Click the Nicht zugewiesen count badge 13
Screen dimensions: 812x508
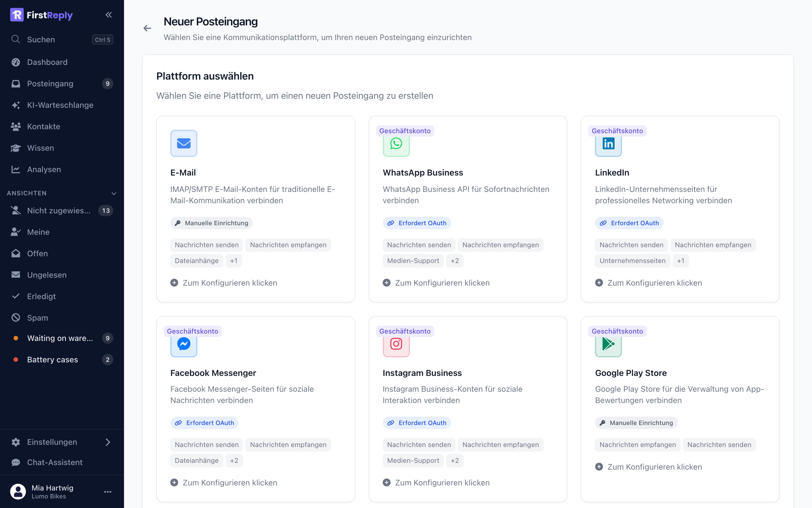click(106, 211)
